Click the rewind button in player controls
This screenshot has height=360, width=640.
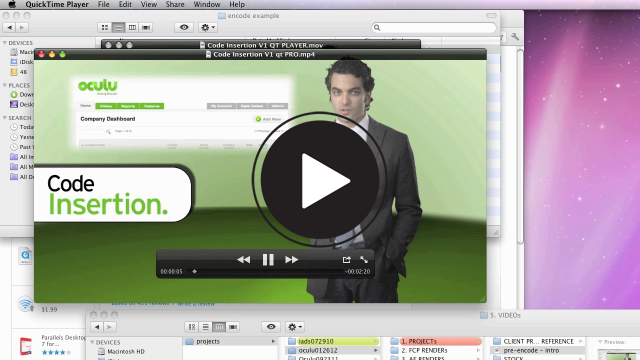click(244, 260)
